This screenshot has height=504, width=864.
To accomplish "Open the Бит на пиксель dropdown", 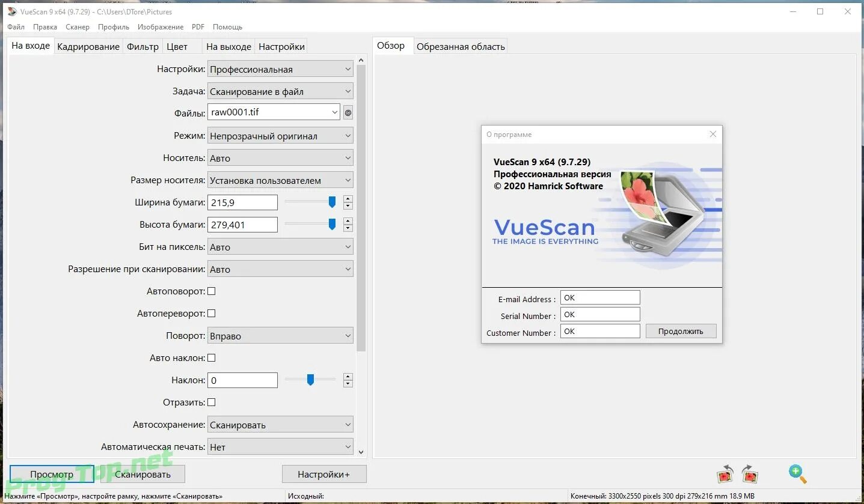I will 280,247.
